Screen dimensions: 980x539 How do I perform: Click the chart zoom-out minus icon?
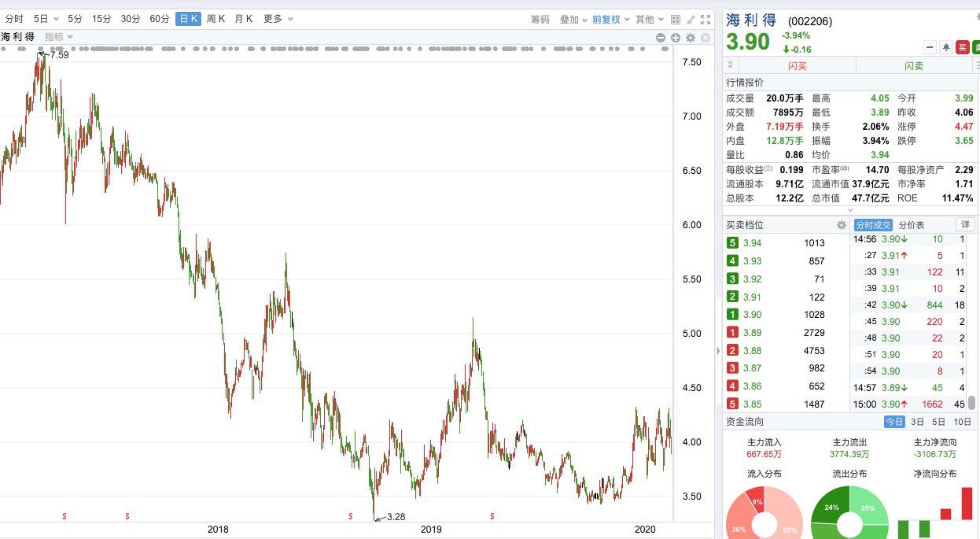[661, 38]
